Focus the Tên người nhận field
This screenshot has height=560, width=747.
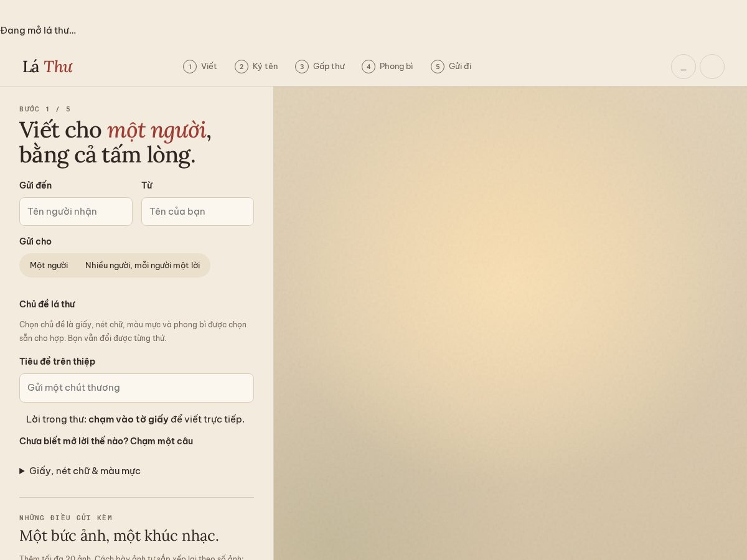click(76, 212)
